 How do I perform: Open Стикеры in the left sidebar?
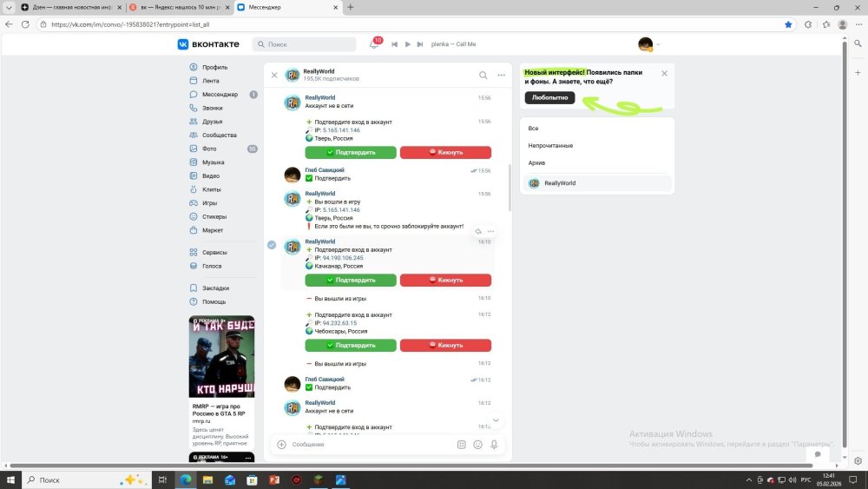coord(214,216)
